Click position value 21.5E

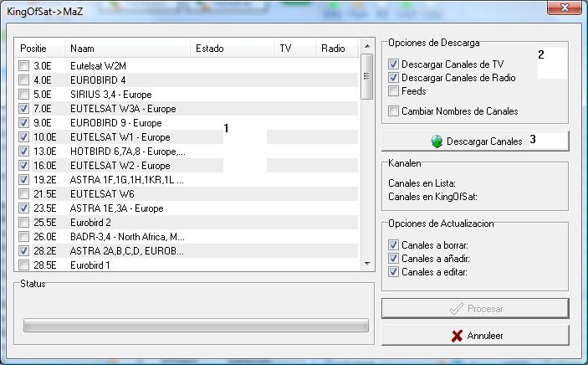click(x=44, y=194)
